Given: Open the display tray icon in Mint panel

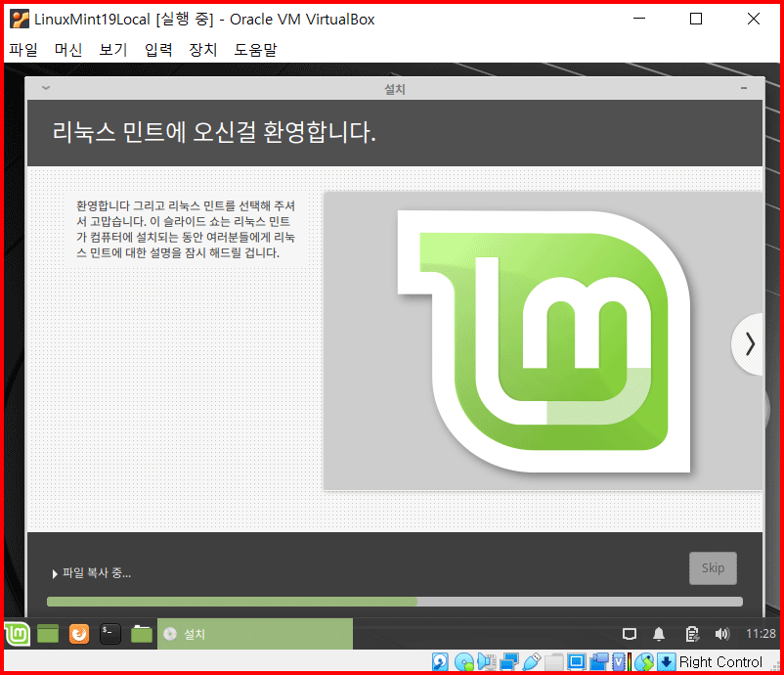Looking at the screenshot, I should point(630,634).
